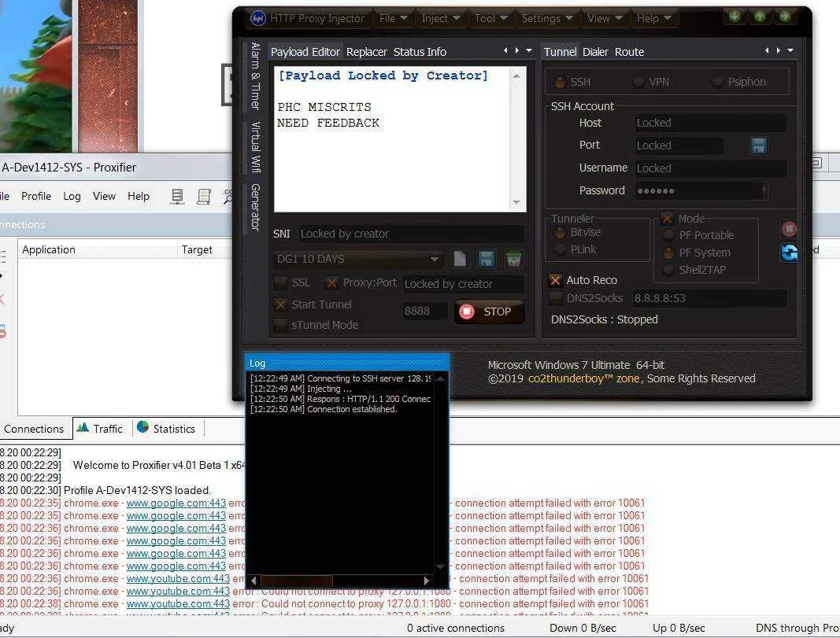The image size is (840, 638).
Task: Open the Generator side tab
Action: pos(256,208)
